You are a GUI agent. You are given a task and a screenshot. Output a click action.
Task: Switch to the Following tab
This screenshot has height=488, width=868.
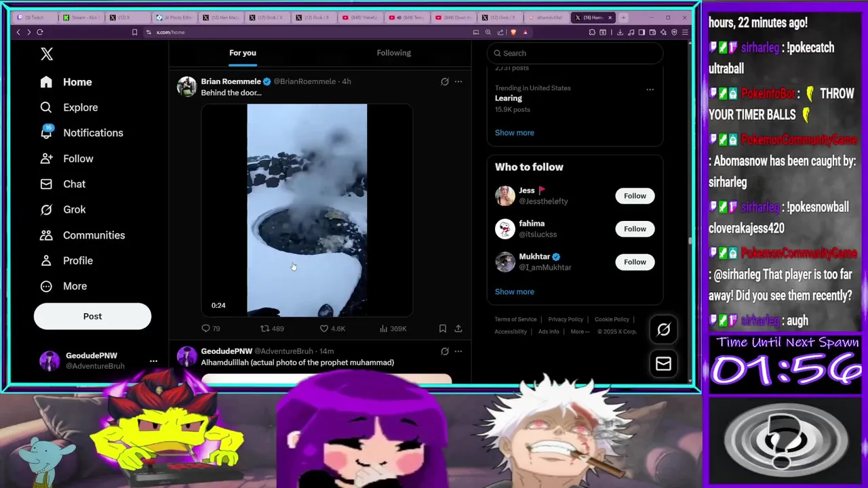tap(394, 53)
